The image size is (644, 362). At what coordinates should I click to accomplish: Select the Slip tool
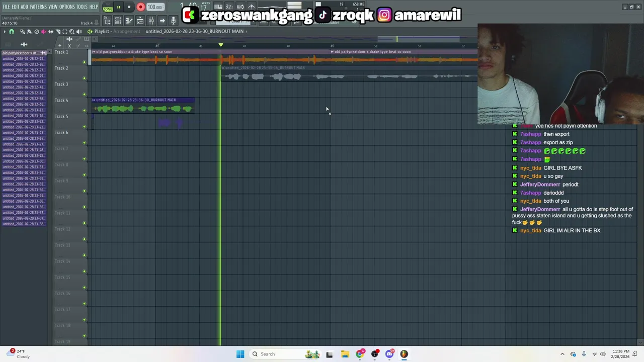coord(51,32)
